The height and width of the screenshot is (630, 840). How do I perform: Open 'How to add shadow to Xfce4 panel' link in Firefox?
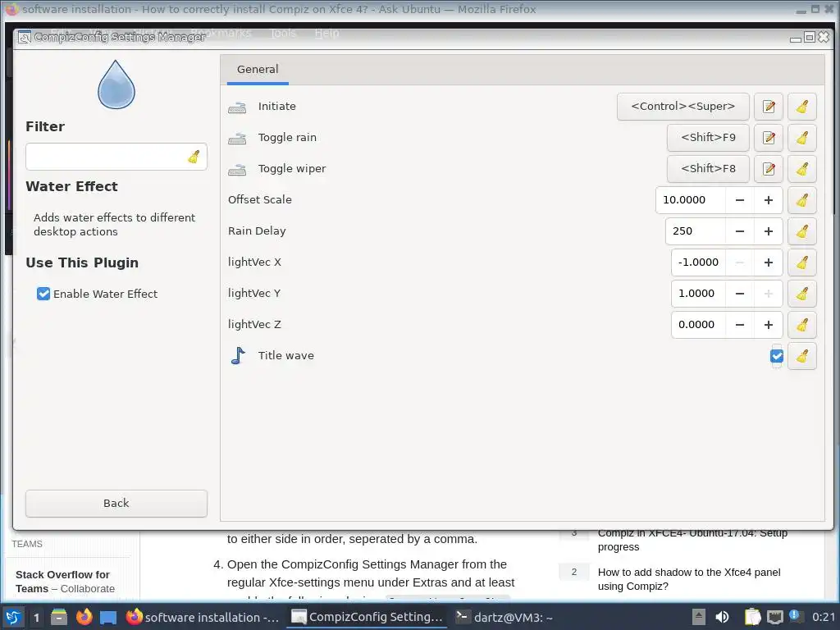689,579
